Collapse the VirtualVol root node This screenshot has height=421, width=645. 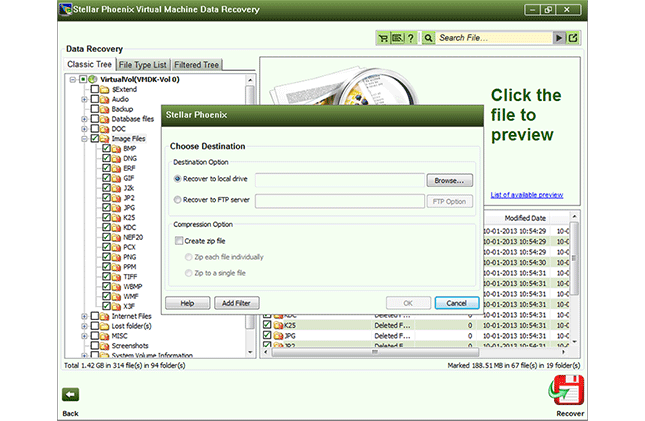pyautogui.click(x=73, y=79)
